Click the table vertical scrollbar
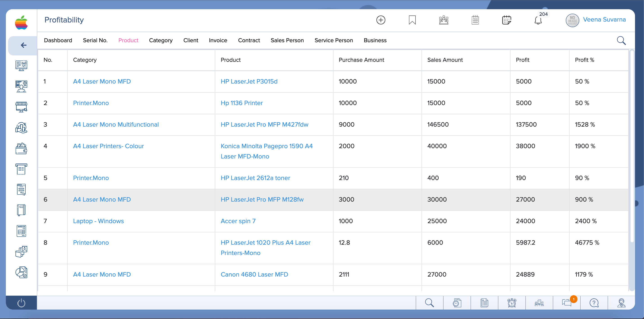This screenshot has width=644, height=319. (x=632, y=146)
